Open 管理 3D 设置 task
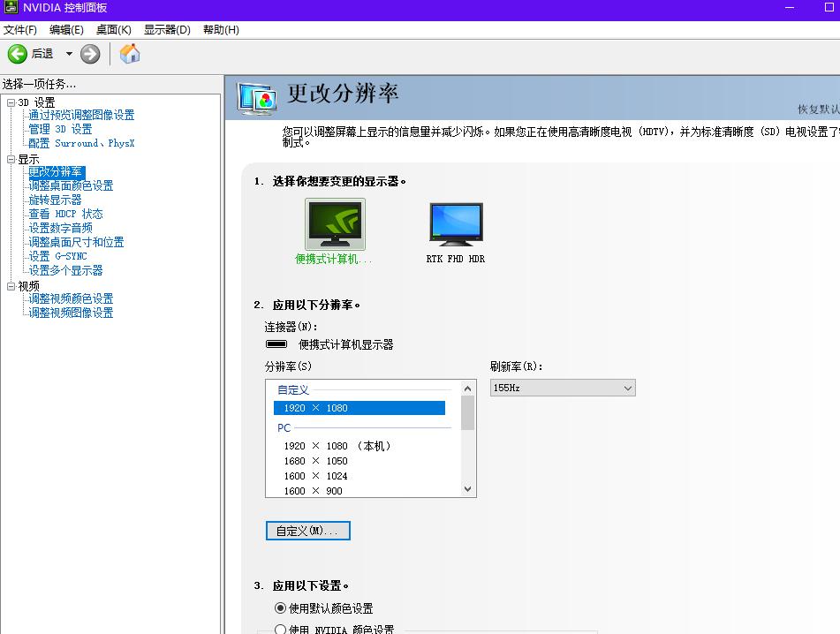 60,129
